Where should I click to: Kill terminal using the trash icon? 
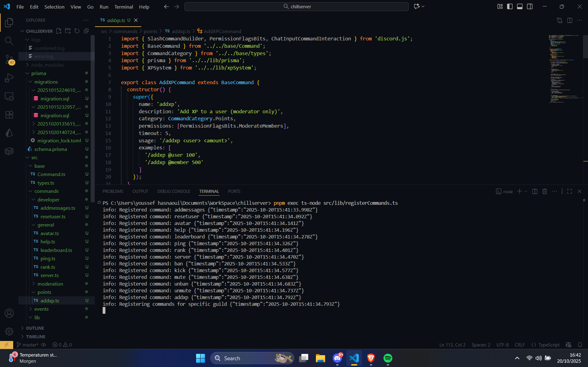pyautogui.click(x=544, y=191)
